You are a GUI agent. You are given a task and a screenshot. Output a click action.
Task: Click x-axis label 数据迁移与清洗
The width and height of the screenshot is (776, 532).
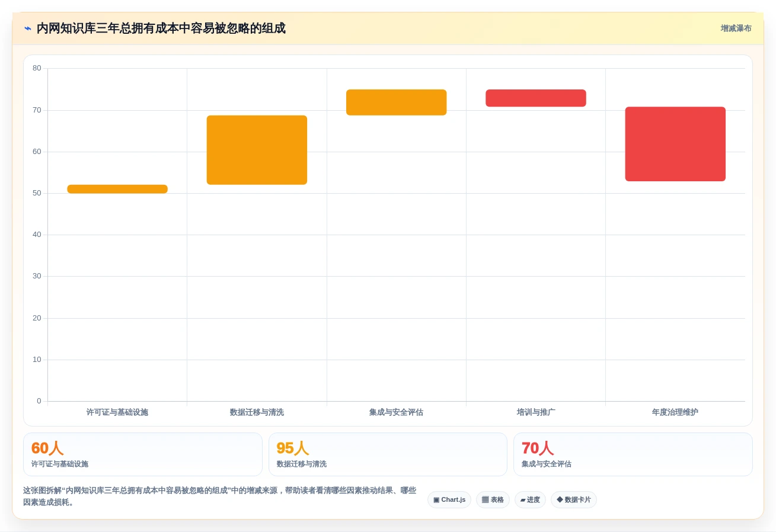click(257, 412)
